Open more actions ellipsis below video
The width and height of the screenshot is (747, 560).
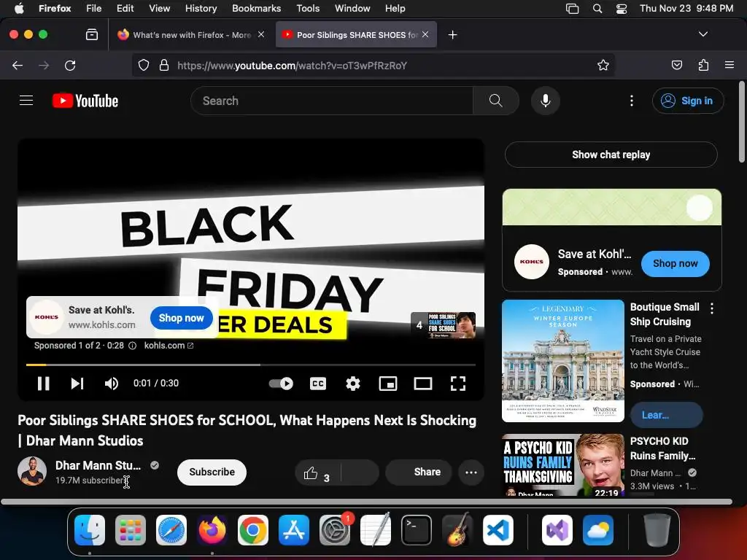(471, 472)
